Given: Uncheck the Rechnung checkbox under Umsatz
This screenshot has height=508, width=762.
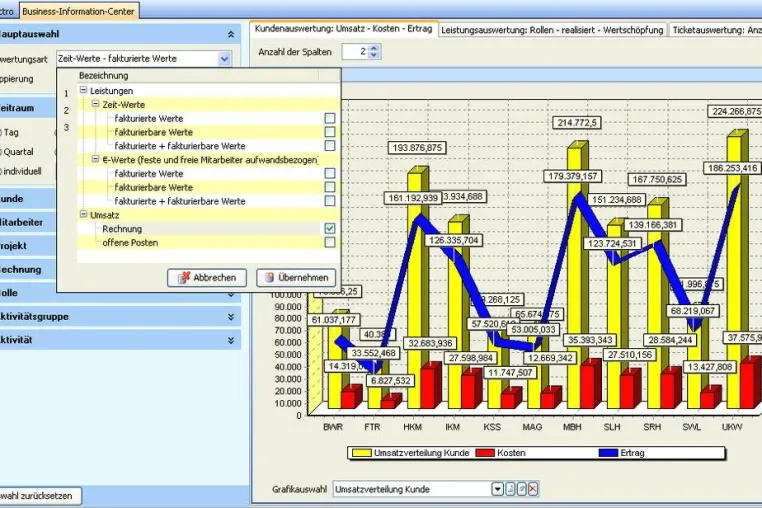Looking at the screenshot, I should coord(329,228).
